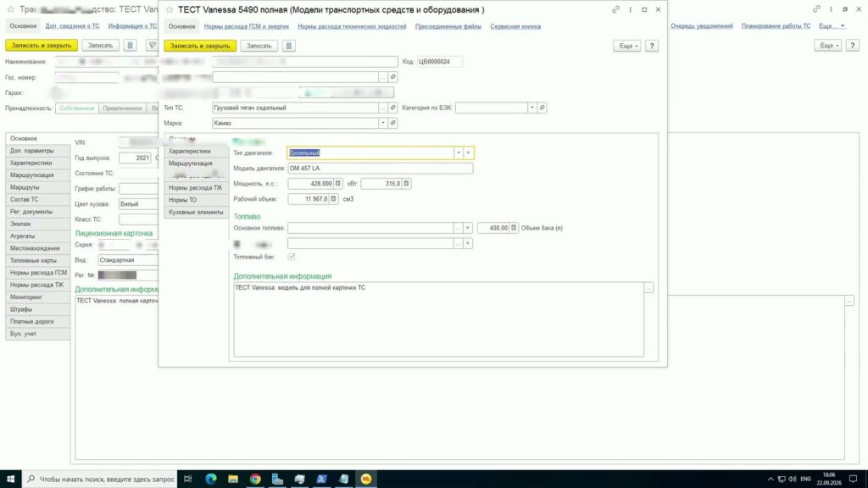868x488 pixels.
Task: Open calculator for the кВт field
Action: pyautogui.click(x=406, y=184)
